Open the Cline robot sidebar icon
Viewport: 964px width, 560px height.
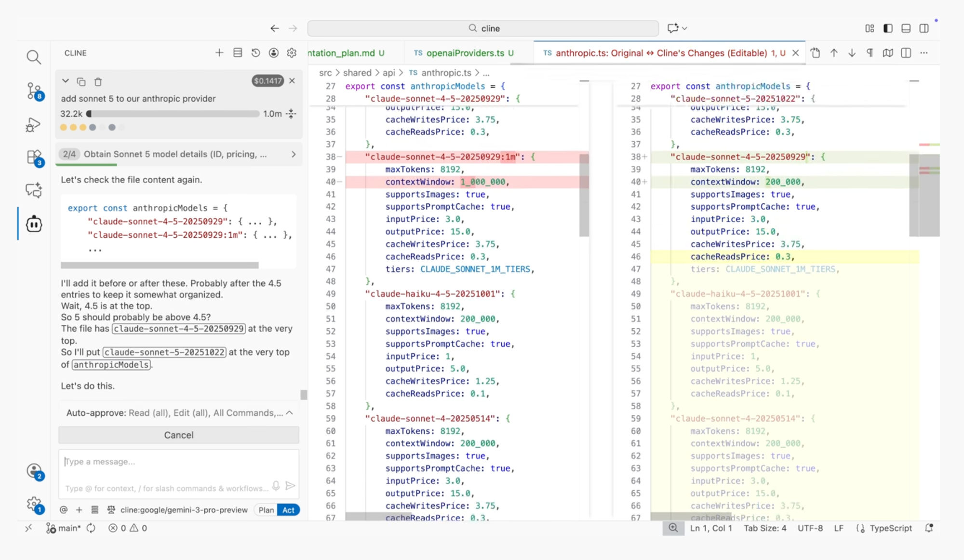[x=34, y=224]
